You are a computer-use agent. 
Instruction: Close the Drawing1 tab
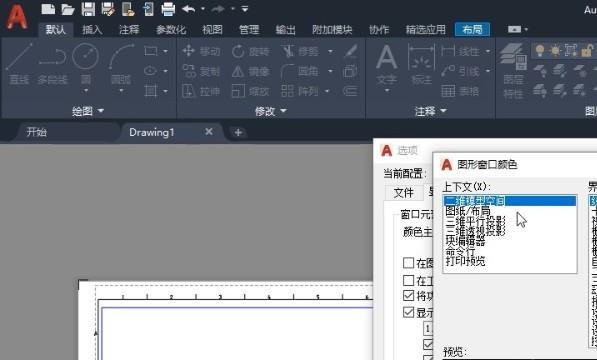(209, 132)
